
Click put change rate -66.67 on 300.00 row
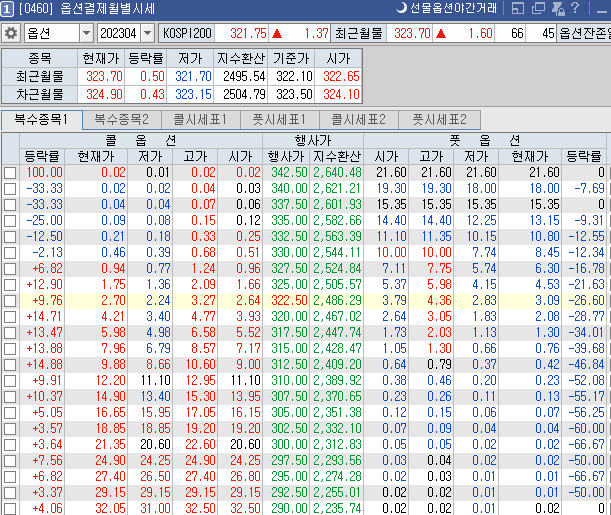[586, 444]
